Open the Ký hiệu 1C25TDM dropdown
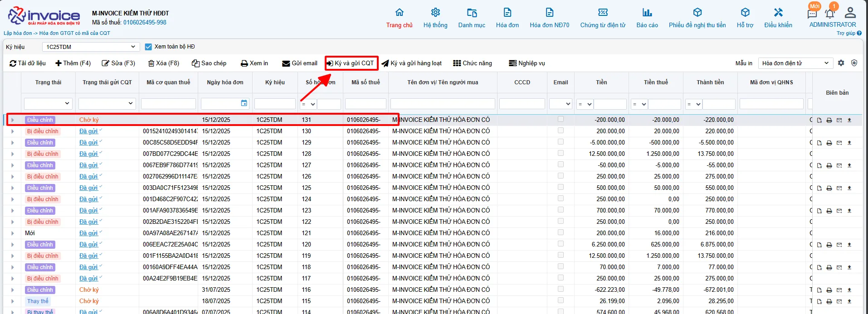This screenshot has height=314, width=868. [x=91, y=47]
